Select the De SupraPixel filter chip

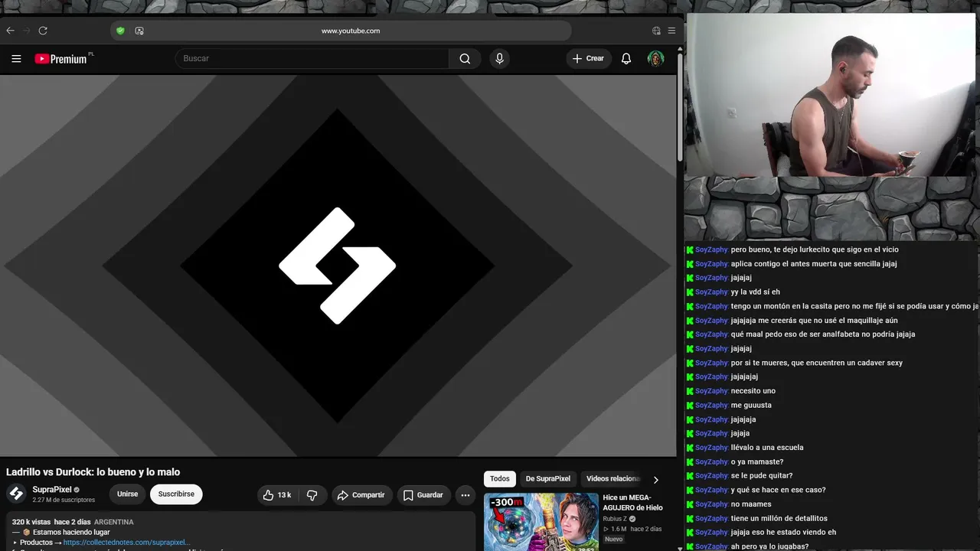[548, 479]
